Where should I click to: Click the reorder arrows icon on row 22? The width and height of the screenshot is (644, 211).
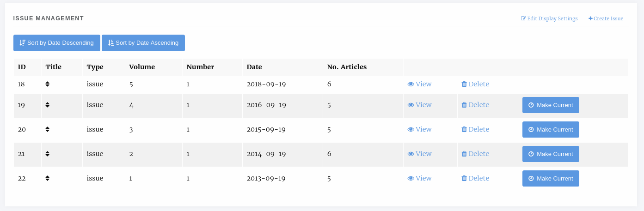(x=47, y=178)
